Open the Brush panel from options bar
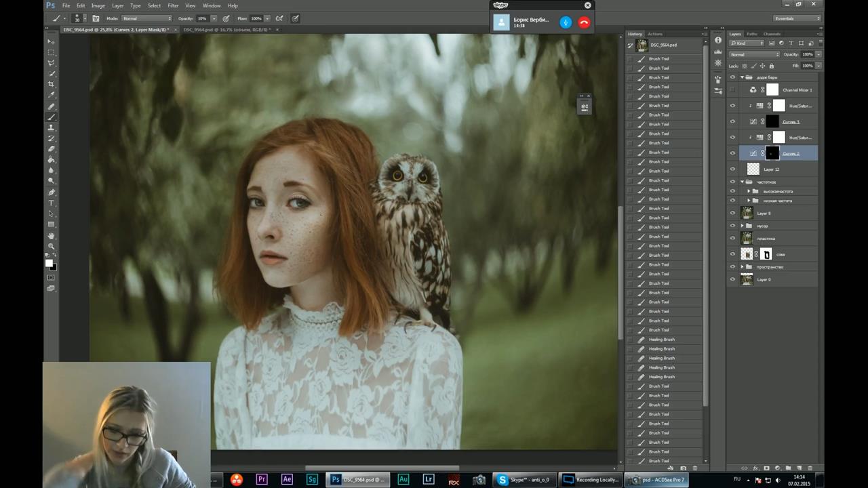 [96, 18]
